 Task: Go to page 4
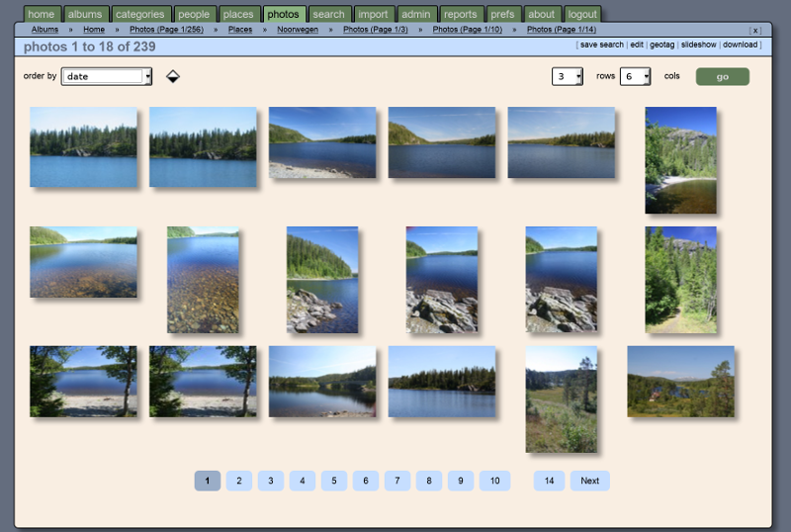303,481
